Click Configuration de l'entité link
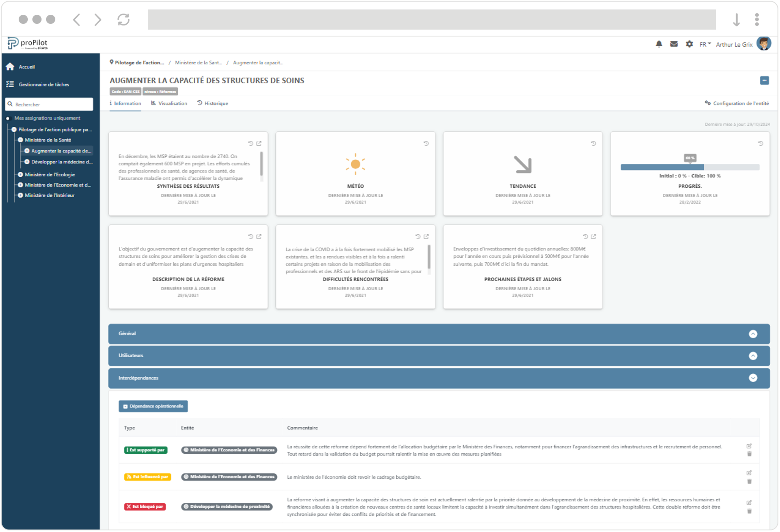780x532 pixels. pos(737,103)
